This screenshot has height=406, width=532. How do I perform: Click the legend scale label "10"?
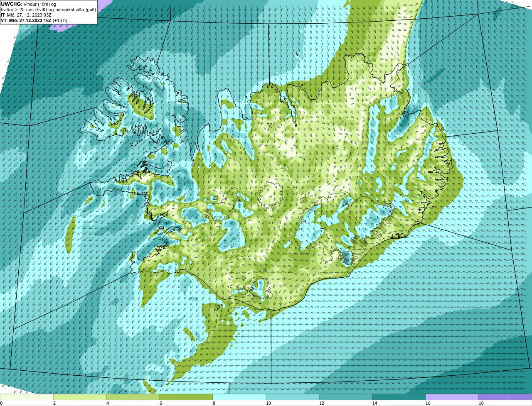[268, 403]
